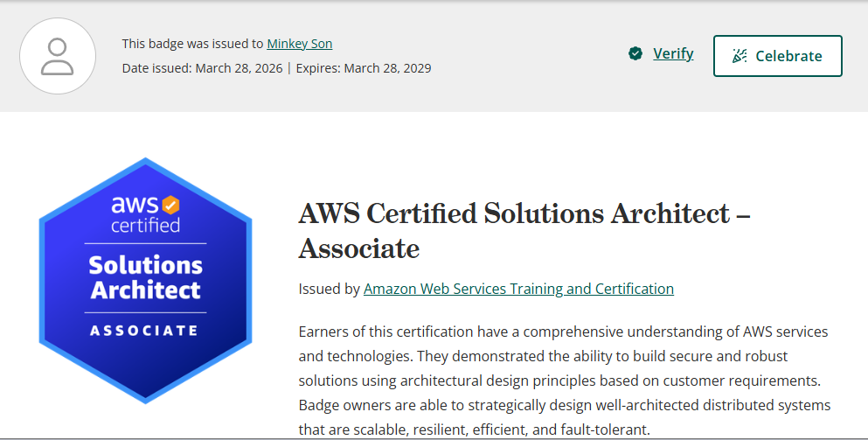Click the 'This badge was issued to' text
This screenshot has width=868, height=440.
[192, 44]
